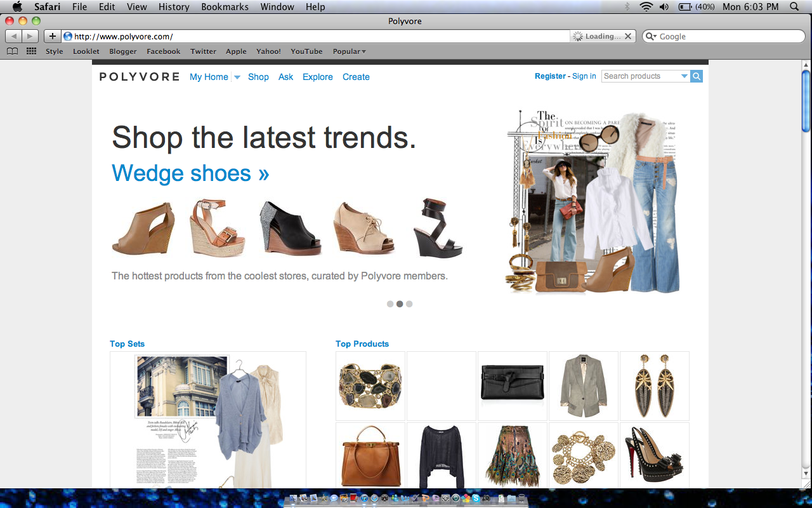Click the Wi-Fi status icon

[x=646, y=6]
